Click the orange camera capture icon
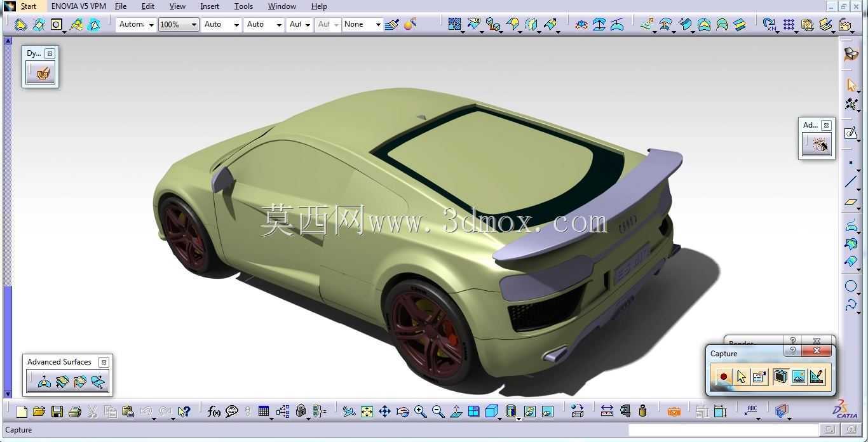Image resolution: width=868 pixels, height=442 pixels. (674, 412)
